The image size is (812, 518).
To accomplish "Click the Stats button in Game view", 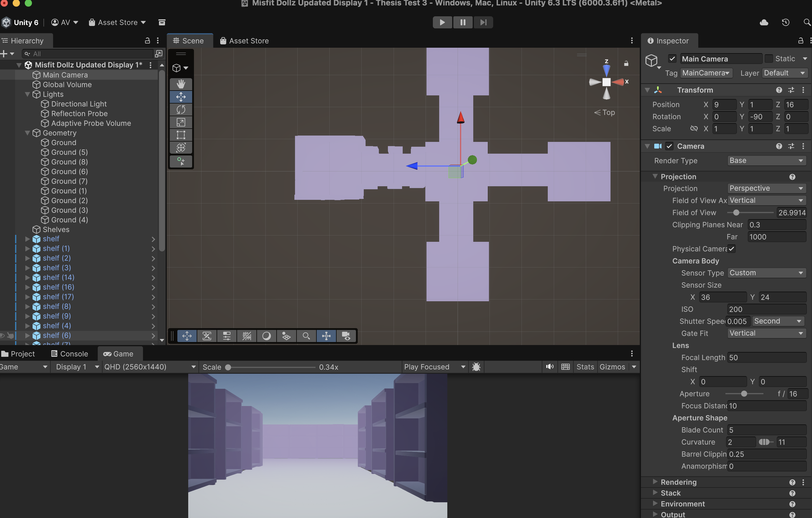I will [x=585, y=367].
